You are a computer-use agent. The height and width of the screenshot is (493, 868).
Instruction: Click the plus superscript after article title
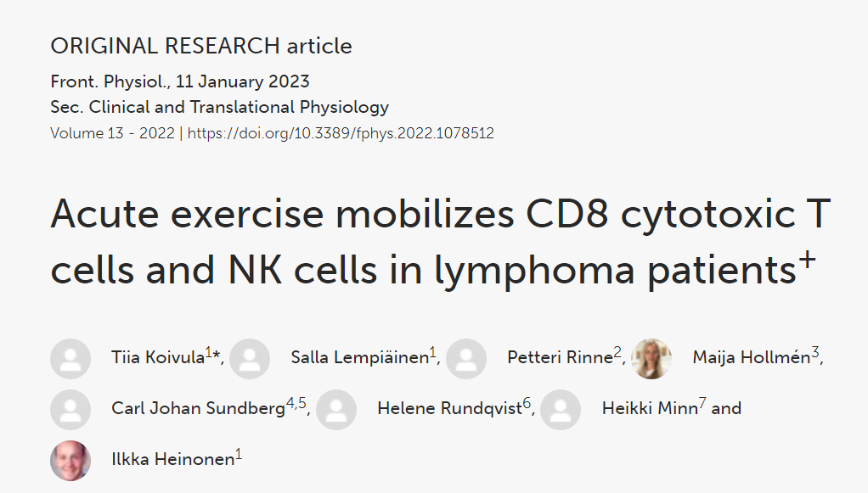[x=807, y=261]
